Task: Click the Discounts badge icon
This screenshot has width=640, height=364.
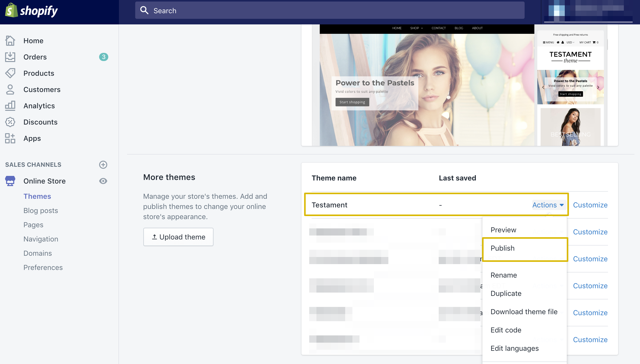Action: click(10, 122)
